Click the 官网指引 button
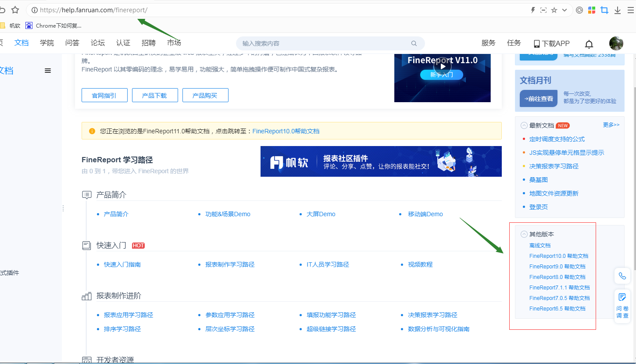 104,95
